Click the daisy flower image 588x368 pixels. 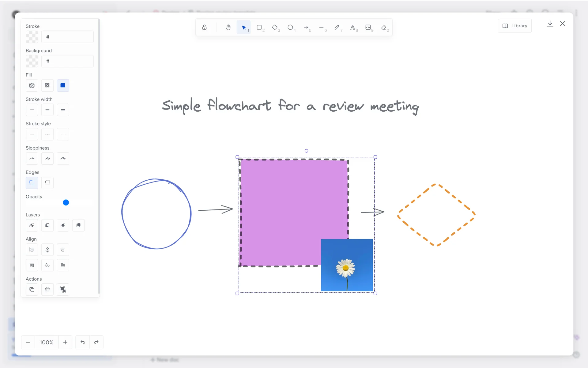point(347,265)
